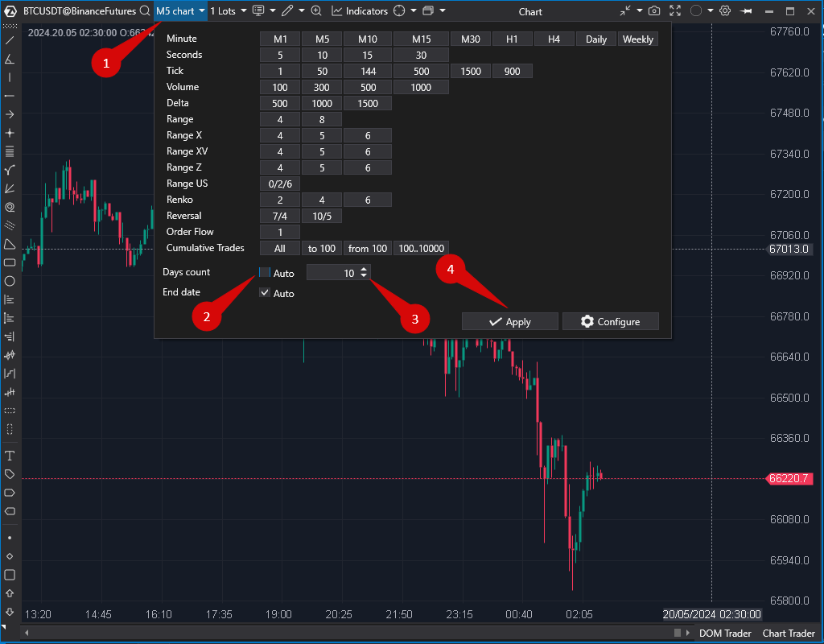824x644 pixels.
Task: Select Cumulative Trades from 100 option
Action: (x=368, y=248)
